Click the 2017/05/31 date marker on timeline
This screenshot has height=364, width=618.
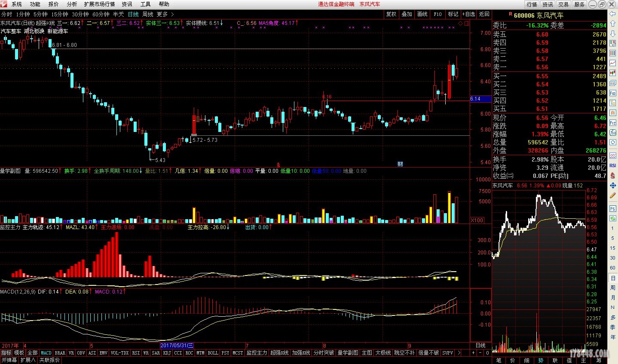(x=177, y=346)
